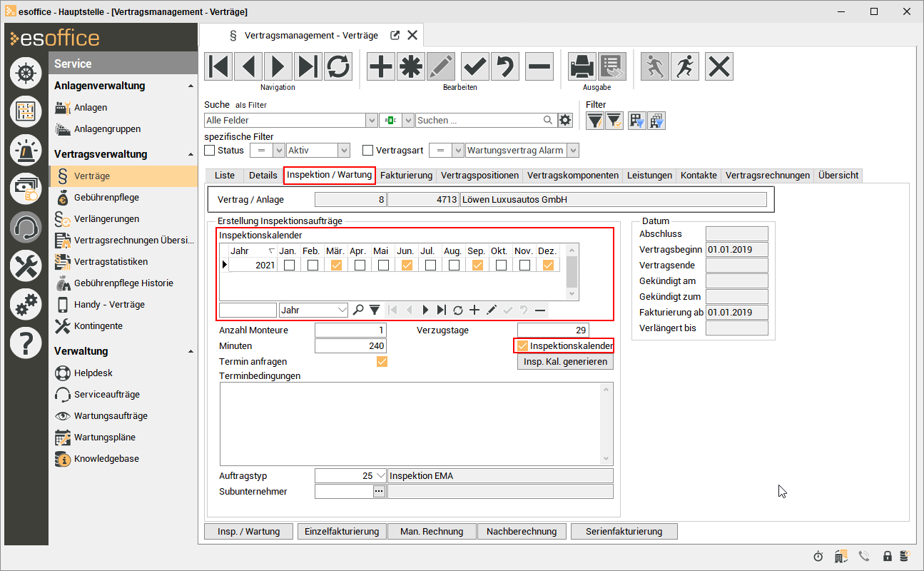
Task: Click the second funnel filter icon with checkmark
Action: click(614, 121)
